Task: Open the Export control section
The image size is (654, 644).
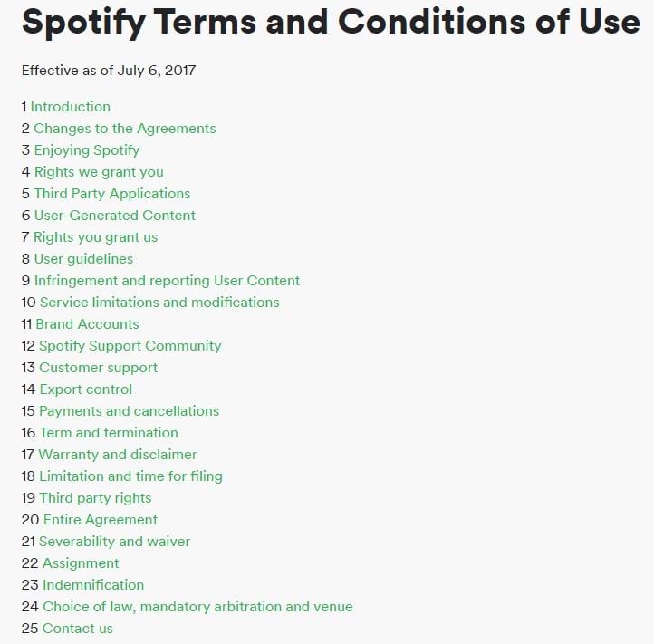Action: [85, 389]
